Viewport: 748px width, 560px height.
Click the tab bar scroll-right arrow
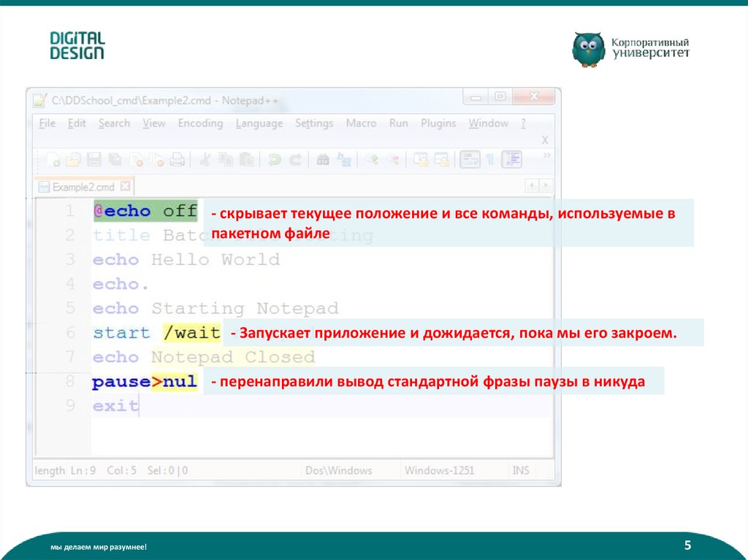pos(545,186)
